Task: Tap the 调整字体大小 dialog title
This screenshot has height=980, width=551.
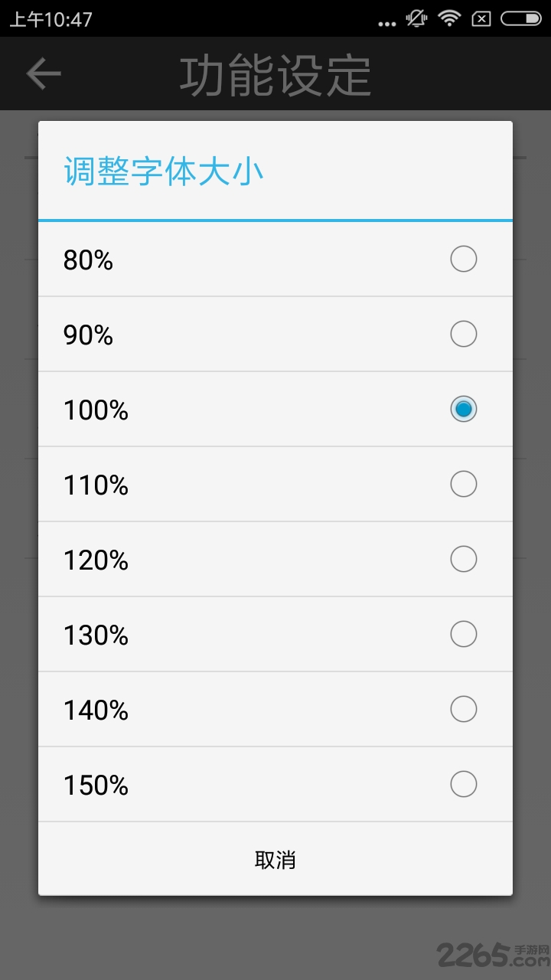Action: 163,172
